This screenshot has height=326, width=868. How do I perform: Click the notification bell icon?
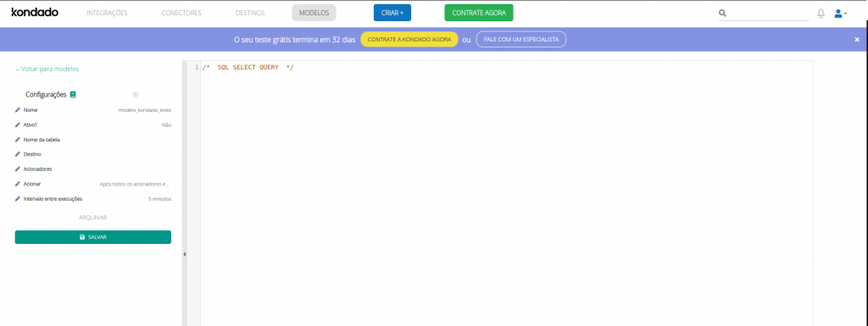click(x=821, y=14)
